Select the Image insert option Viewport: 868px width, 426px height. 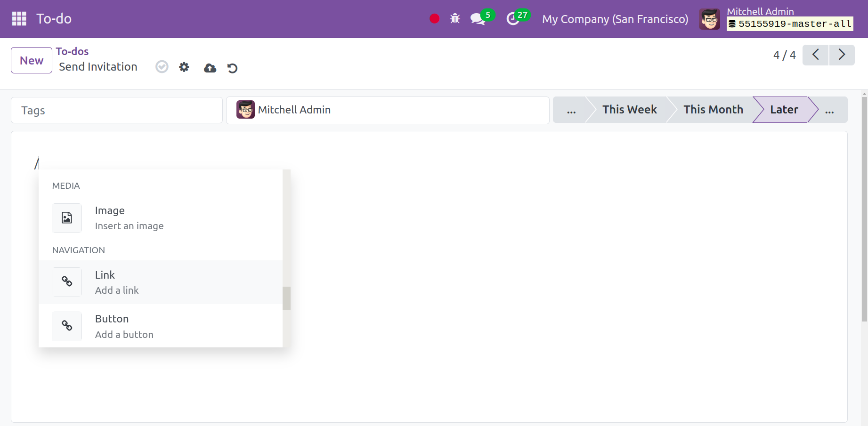coord(161,218)
